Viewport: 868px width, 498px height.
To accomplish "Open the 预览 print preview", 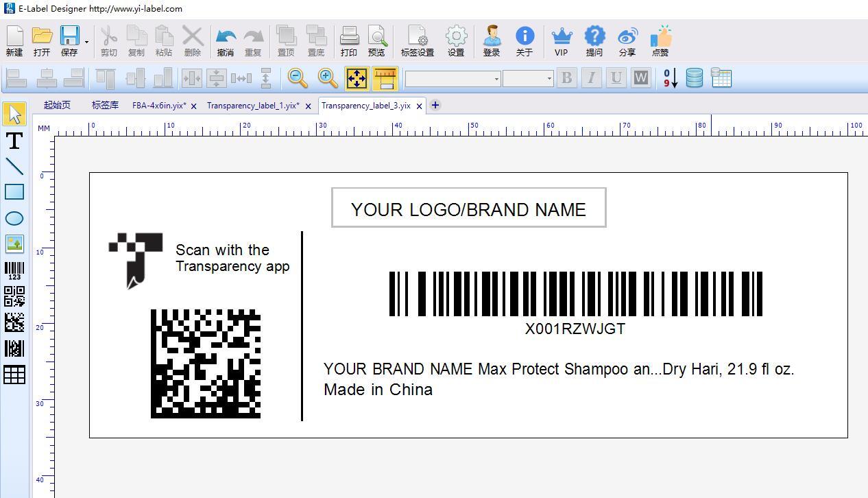I will point(376,41).
